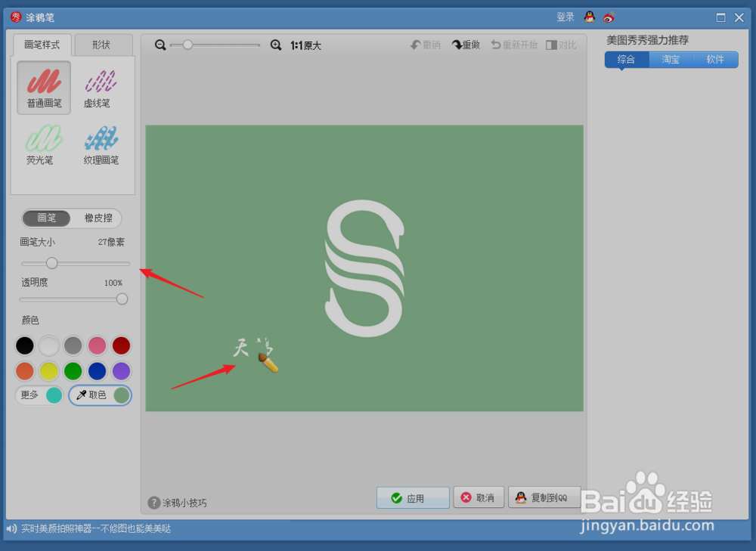Maximize the 涂鸦笔 window
The height and width of the screenshot is (551, 756).
[x=720, y=18]
